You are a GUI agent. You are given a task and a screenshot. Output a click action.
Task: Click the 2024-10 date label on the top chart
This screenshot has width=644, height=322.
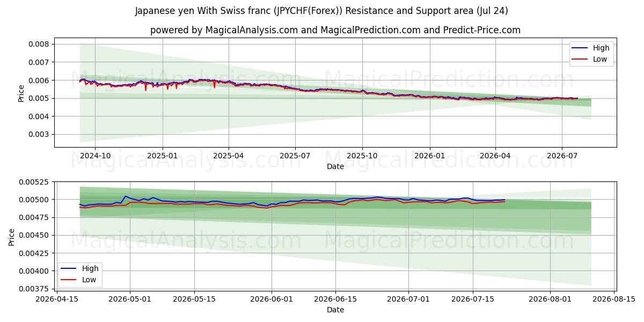(95, 156)
